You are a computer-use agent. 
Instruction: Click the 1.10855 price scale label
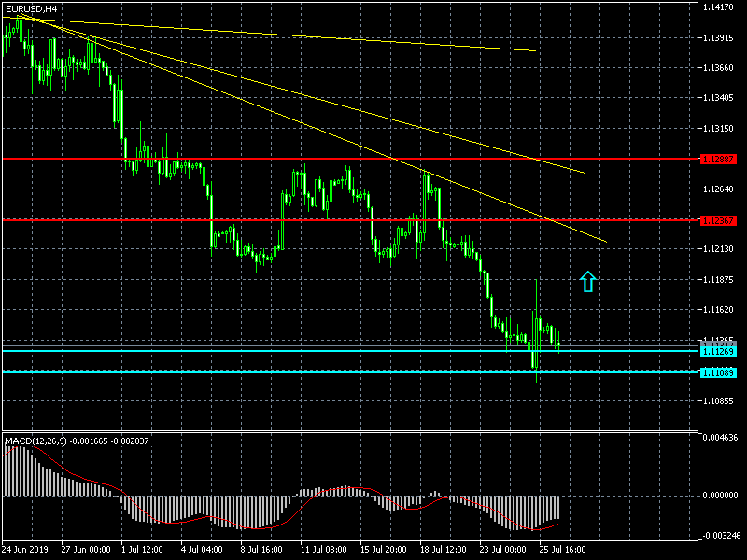coord(721,401)
